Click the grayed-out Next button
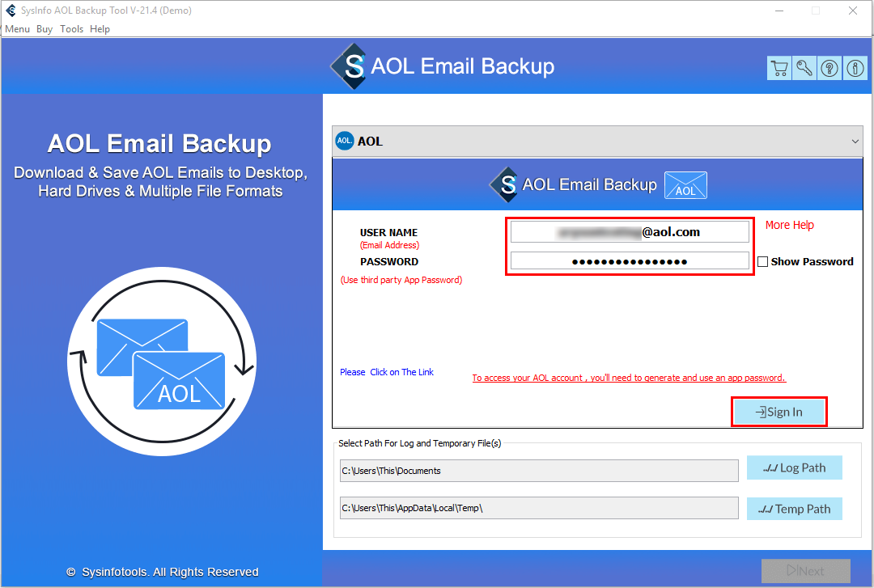The image size is (874, 588). 805,571
